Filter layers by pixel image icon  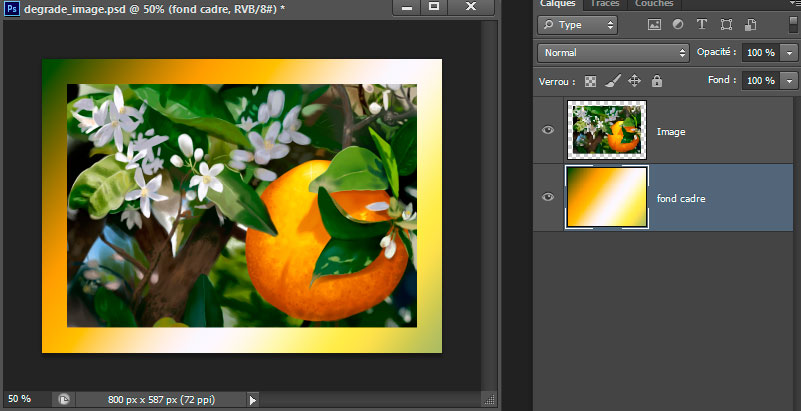pos(655,24)
